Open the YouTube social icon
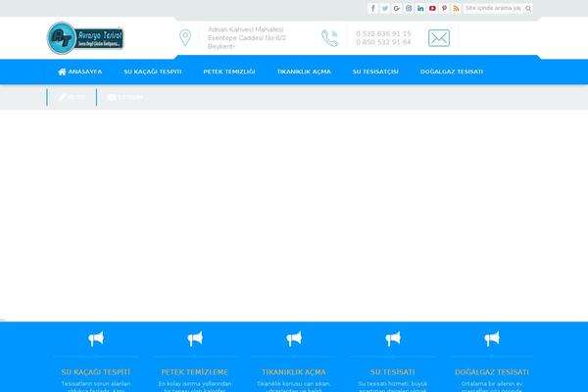Screen dimensions: 588x392 432,8
